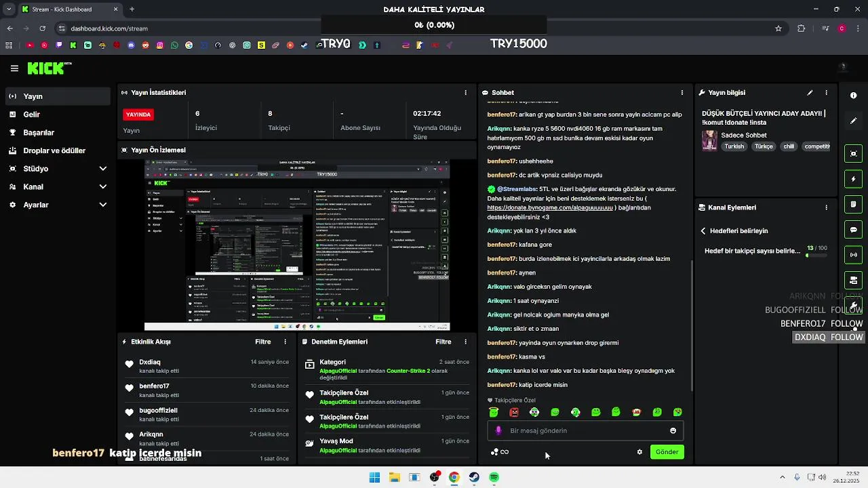Open Denetim Eylemleri three-dot menu
The width and height of the screenshot is (868, 488).
point(465,342)
